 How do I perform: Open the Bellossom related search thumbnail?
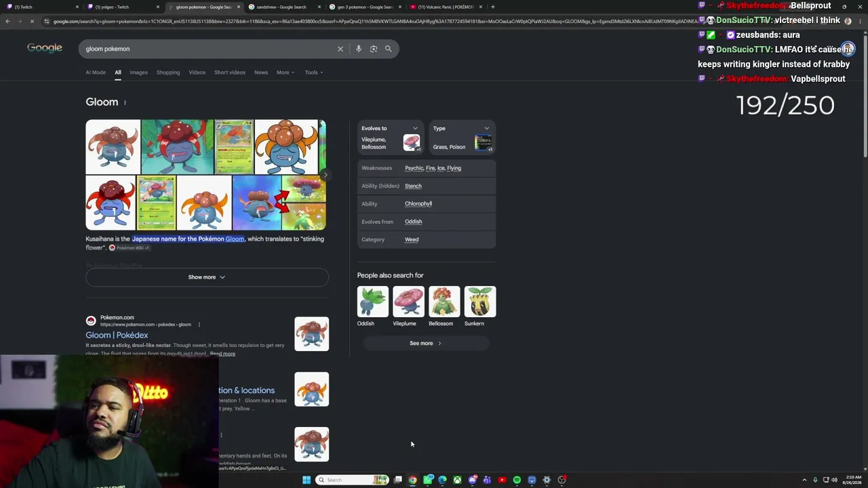[x=444, y=302]
